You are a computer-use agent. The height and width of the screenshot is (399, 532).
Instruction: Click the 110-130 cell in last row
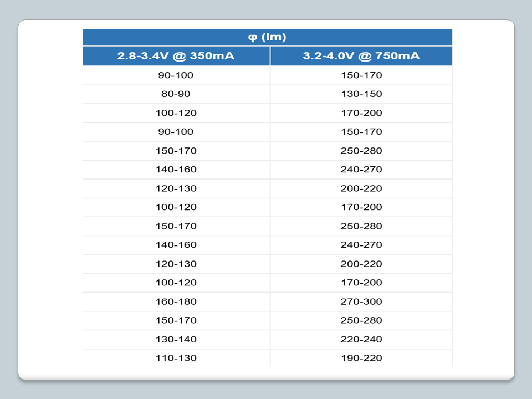coord(176,358)
